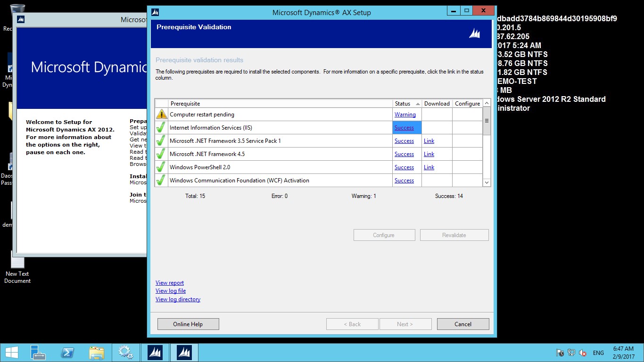
Task: Open the Windows Start button
Action: coord(11,353)
